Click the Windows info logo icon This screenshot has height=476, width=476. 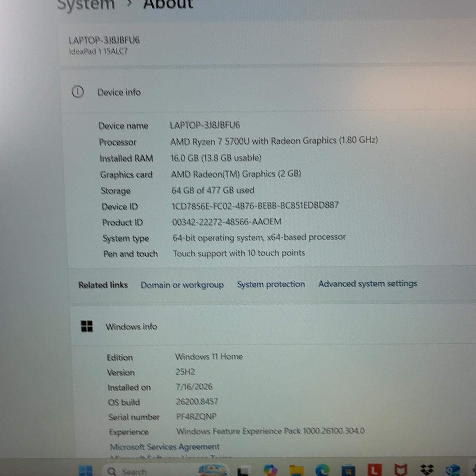coord(87,326)
